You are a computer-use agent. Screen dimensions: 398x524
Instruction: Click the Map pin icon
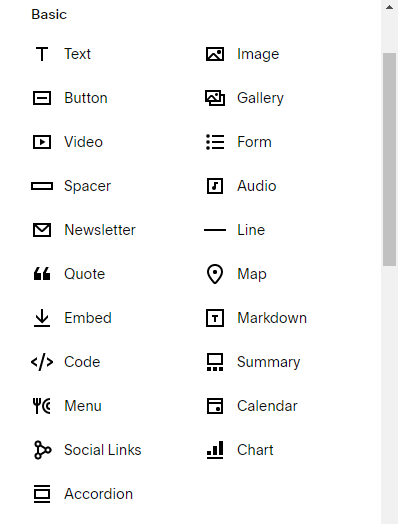coord(215,274)
